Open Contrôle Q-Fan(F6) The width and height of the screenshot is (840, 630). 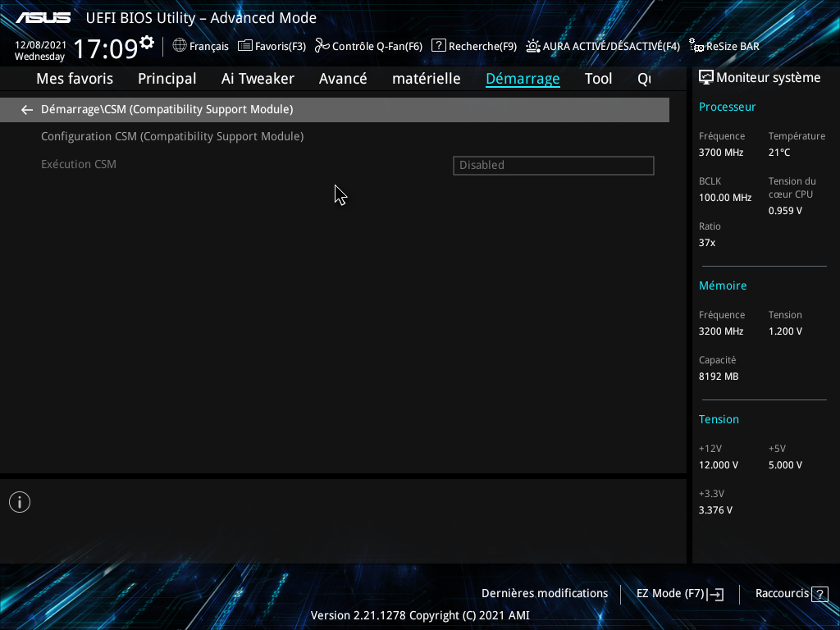tap(377, 47)
